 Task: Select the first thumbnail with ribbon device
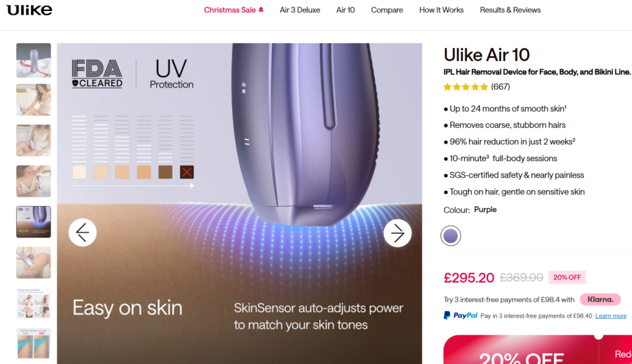[x=33, y=60]
